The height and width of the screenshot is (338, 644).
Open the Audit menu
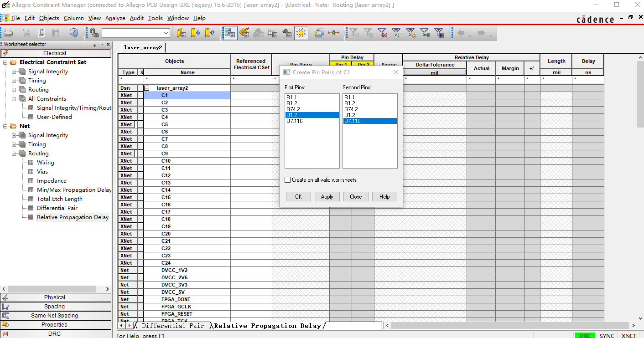(x=137, y=18)
